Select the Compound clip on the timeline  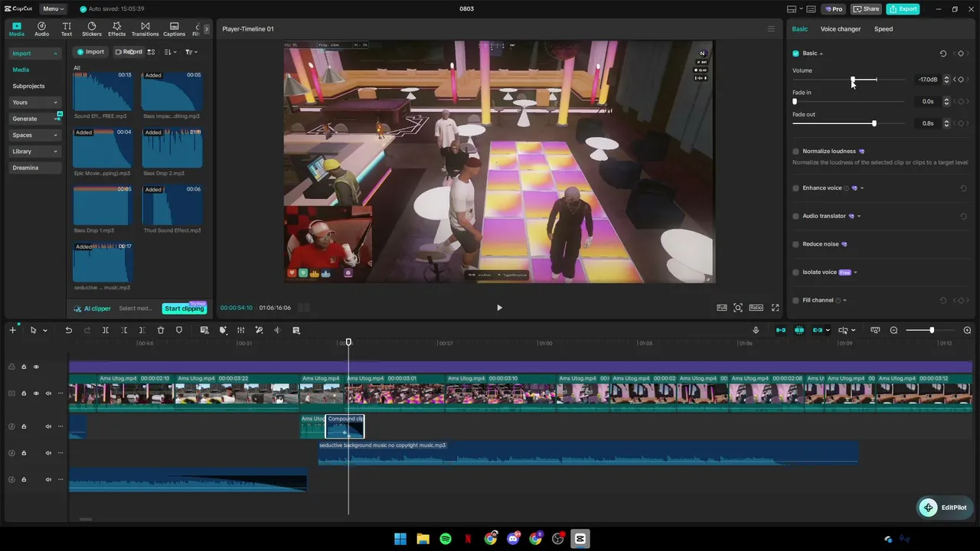(x=345, y=426)
